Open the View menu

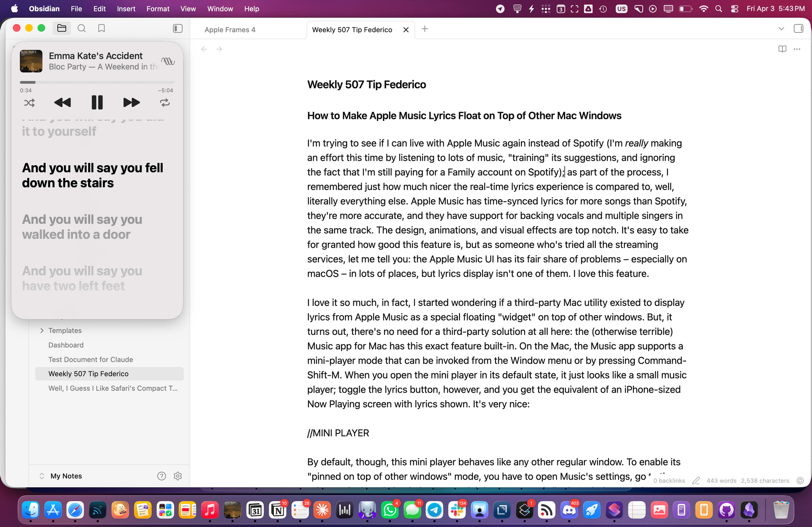click(188, 9)
